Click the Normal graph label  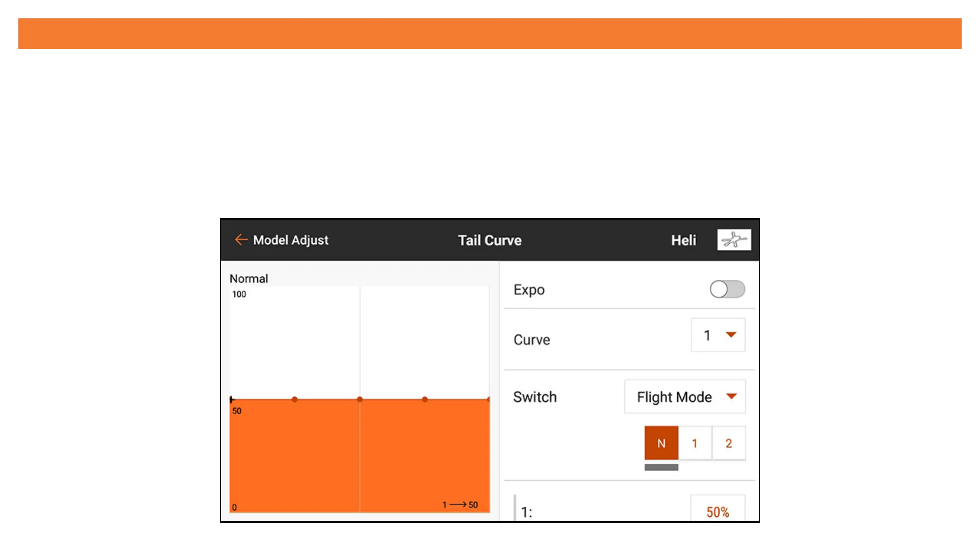(248, 279)
